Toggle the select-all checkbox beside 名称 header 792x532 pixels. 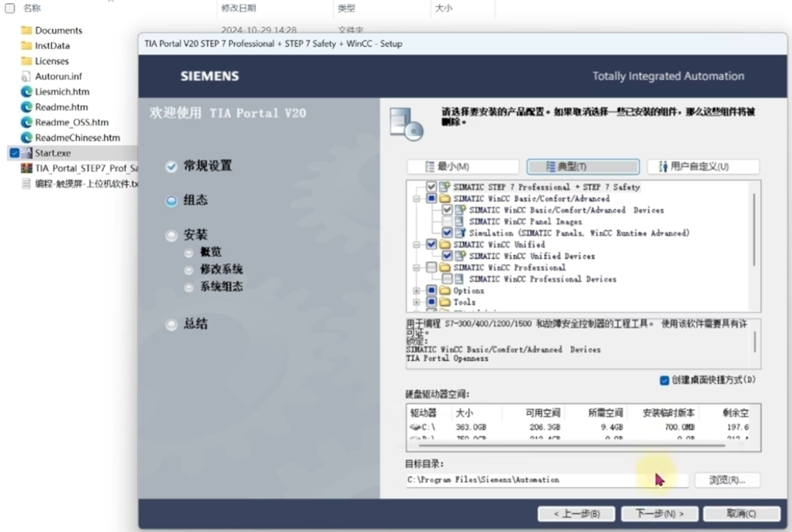click(10, 8)
